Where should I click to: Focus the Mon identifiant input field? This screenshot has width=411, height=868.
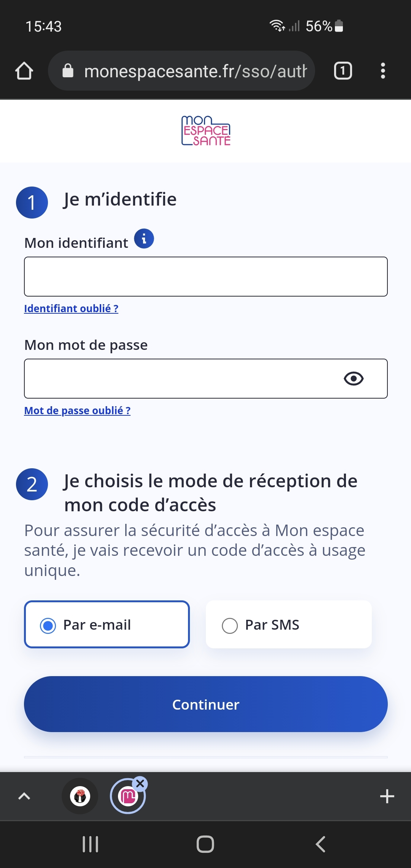pos(206,277)
